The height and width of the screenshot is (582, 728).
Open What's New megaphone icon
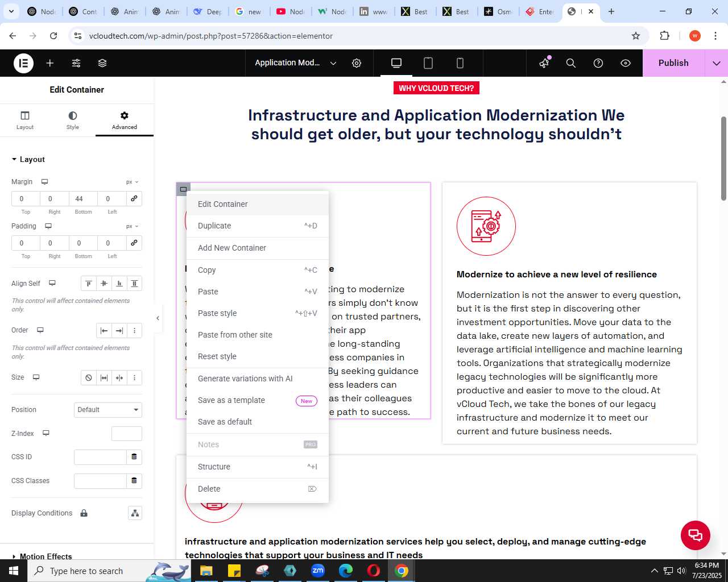(545, 63)
